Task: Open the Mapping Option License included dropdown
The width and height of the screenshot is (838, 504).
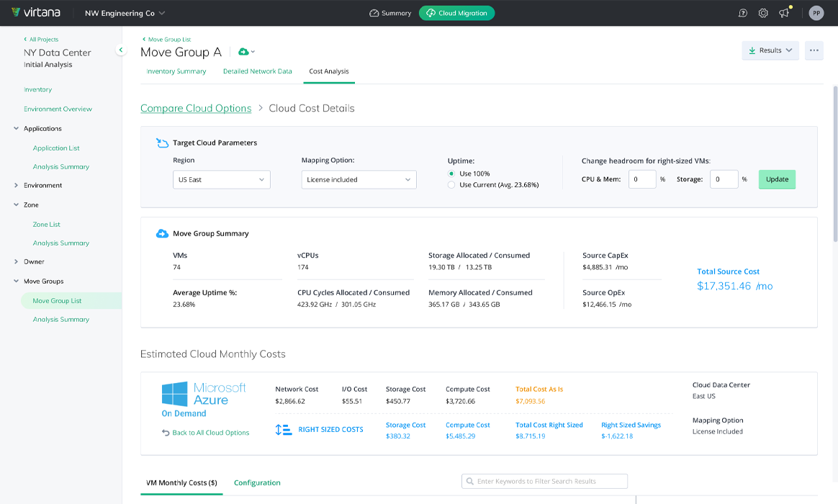Action: [359, 179]
